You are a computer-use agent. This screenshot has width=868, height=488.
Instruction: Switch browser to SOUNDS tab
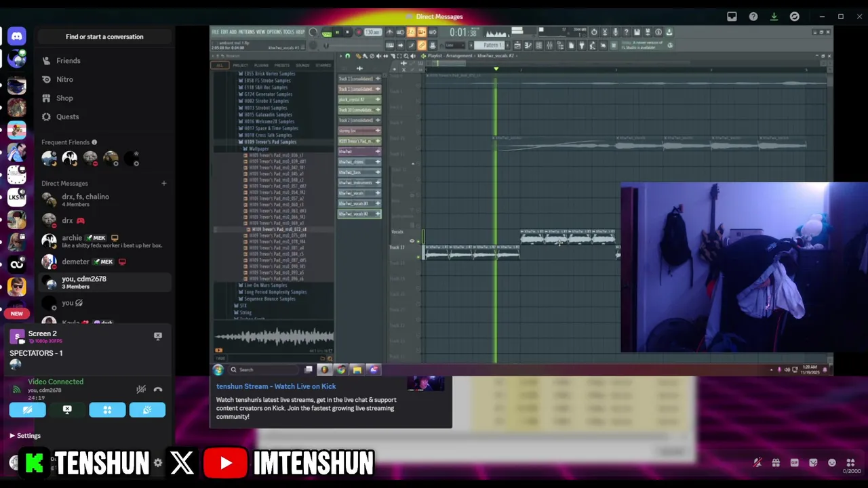[x=303, y=65]
